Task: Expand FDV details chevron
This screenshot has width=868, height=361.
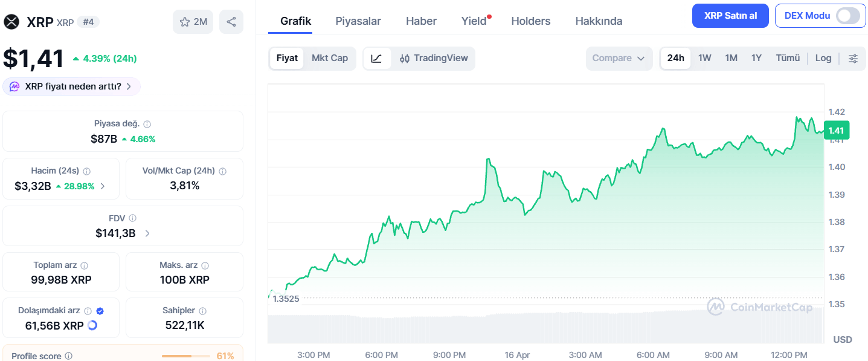Action: click(x=147, y=233)
